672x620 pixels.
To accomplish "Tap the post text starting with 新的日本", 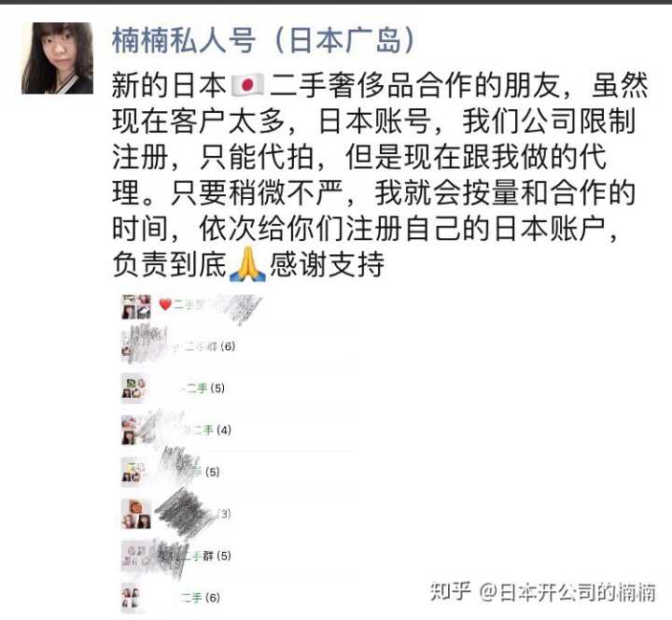I will pyautogui.click(x=380, y=175).
